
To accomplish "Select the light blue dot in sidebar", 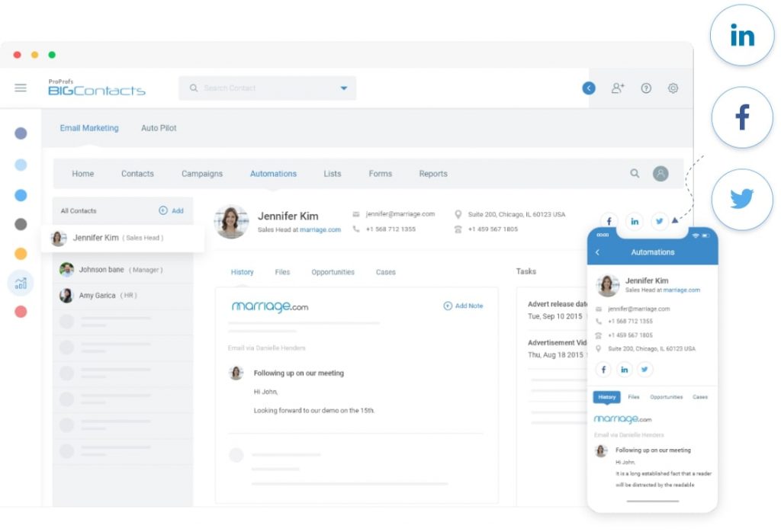I will (21, 165).
